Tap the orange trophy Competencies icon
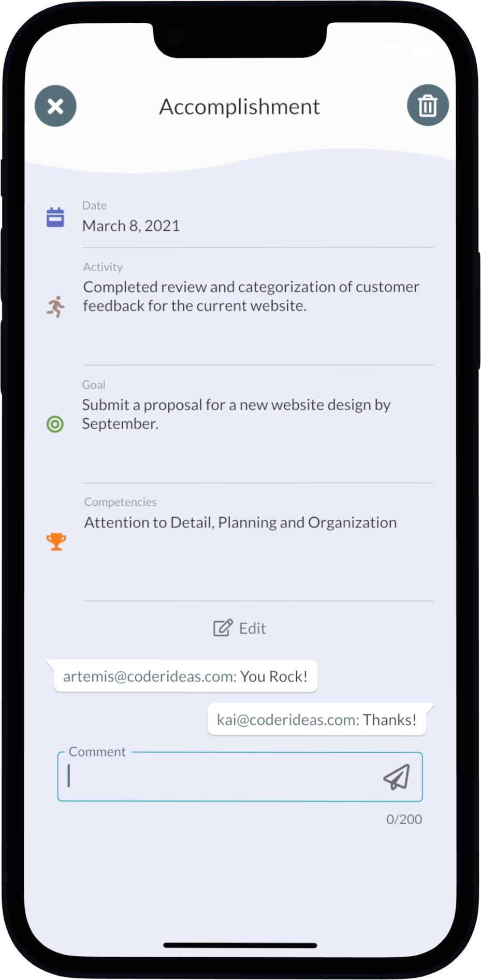The height and width of the screenshot is (980, 481). click(x=56, y=542)
